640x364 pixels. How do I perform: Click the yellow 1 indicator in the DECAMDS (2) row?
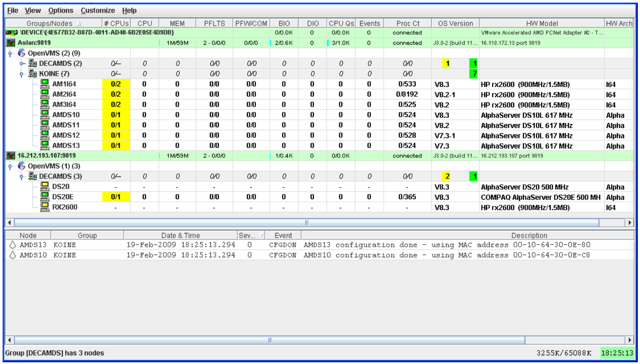(x=446, y=63)
